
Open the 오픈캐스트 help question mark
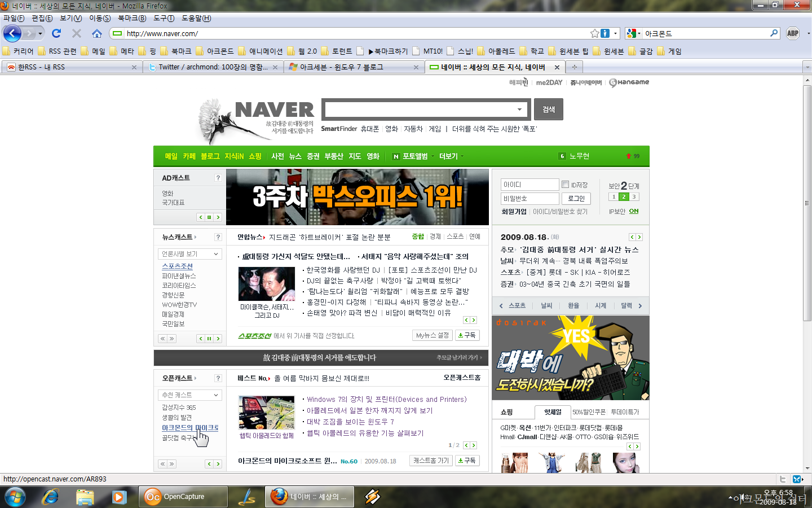218,378
